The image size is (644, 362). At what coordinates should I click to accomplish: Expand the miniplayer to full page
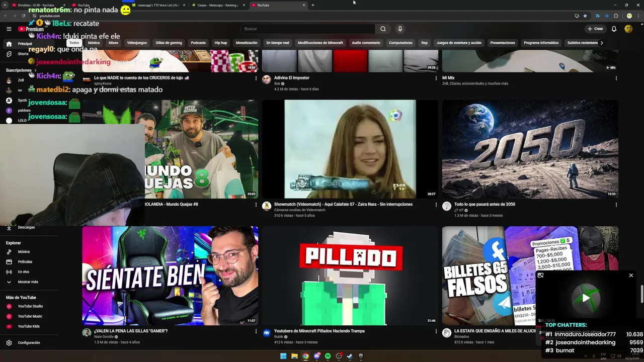[541, 276]
